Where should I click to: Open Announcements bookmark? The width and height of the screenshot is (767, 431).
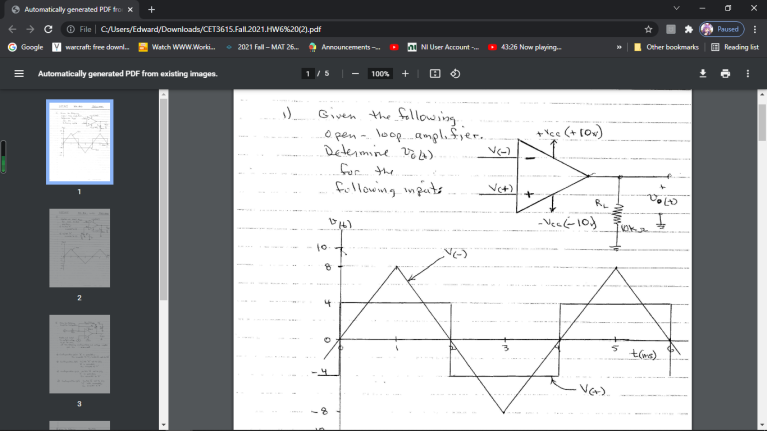[x=344, y=47]
